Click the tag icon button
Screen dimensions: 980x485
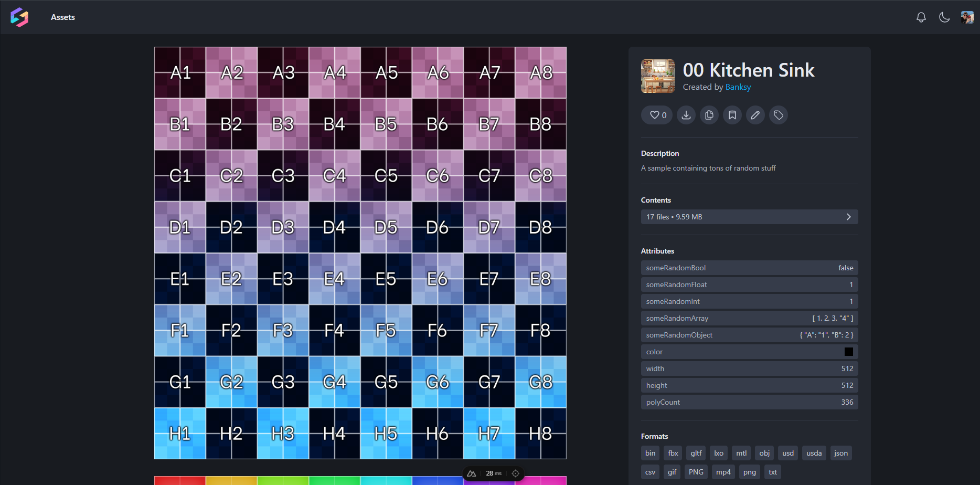coord(778,115)
